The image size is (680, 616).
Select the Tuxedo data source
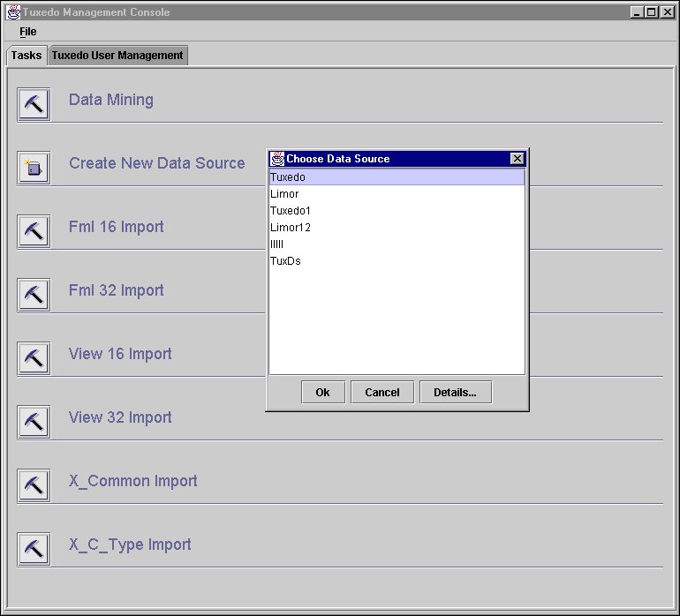pyautogui.click(x=397, y=177)
